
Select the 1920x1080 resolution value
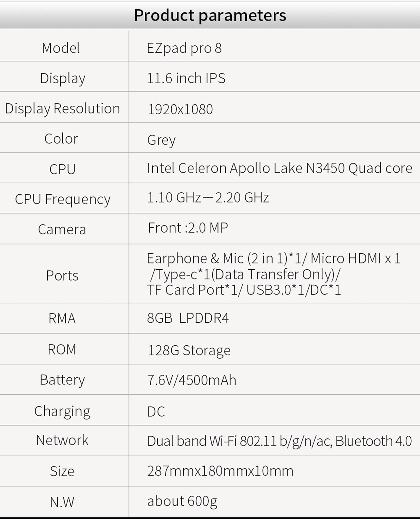(x=180, y=109)
